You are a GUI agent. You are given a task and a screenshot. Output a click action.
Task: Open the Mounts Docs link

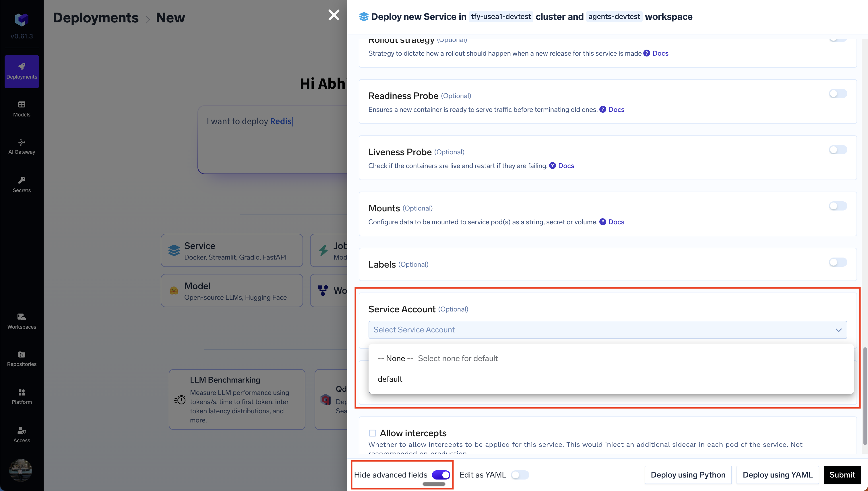tap(616, 222)
